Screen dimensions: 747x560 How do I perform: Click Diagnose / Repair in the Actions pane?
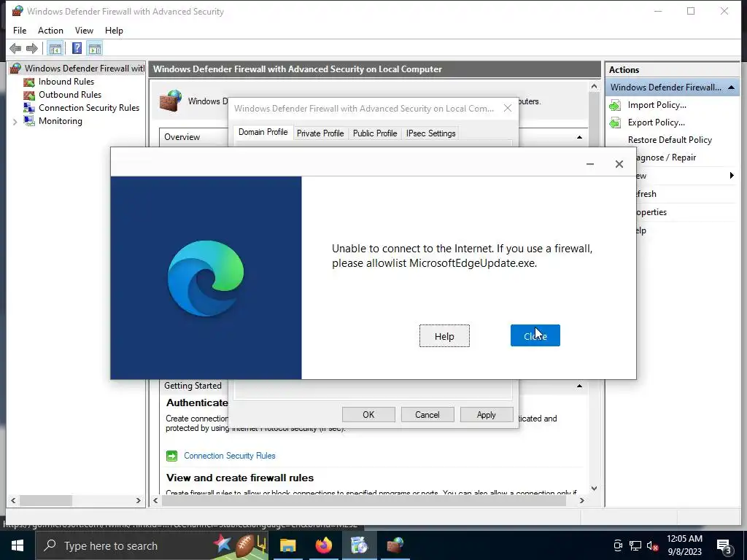pos(667,157)
